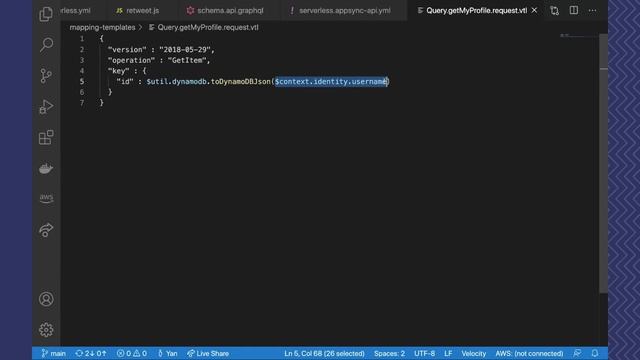This screenshot has width=640, height=360.
Task: Open notifications bell icon
Action: pos(595,353)
